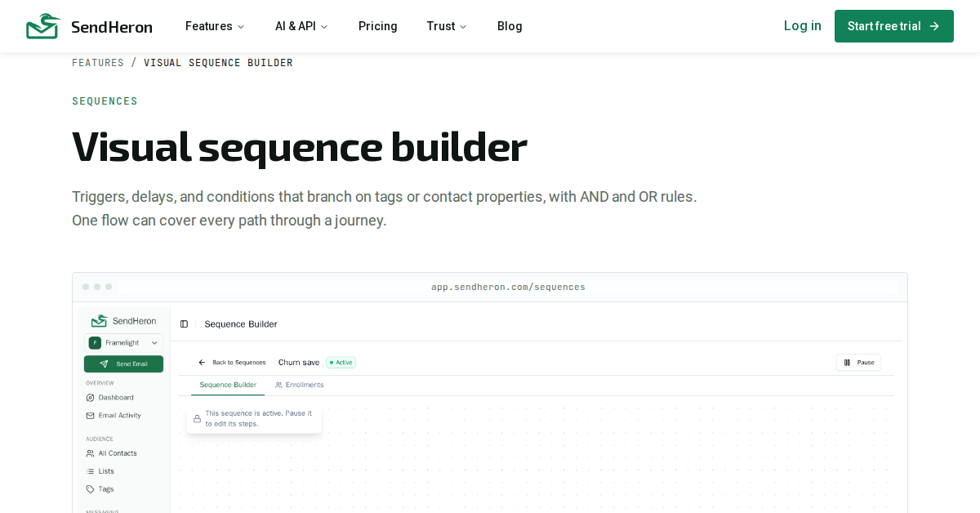The image size is (980, 513).
Task: Click the 'Sequence Builder' page title in the app header
Action: (241, 324)
